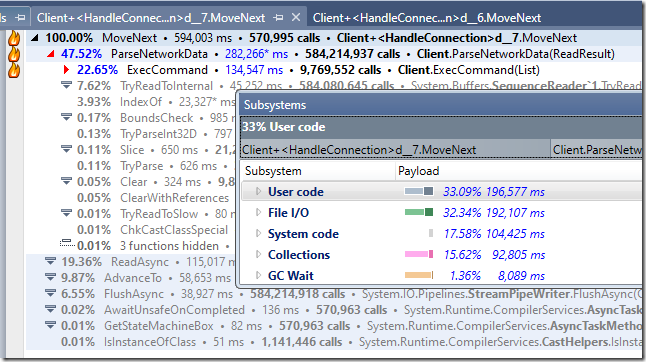Switch to the d__6.MoveNext tab

(x=427, y=18)
